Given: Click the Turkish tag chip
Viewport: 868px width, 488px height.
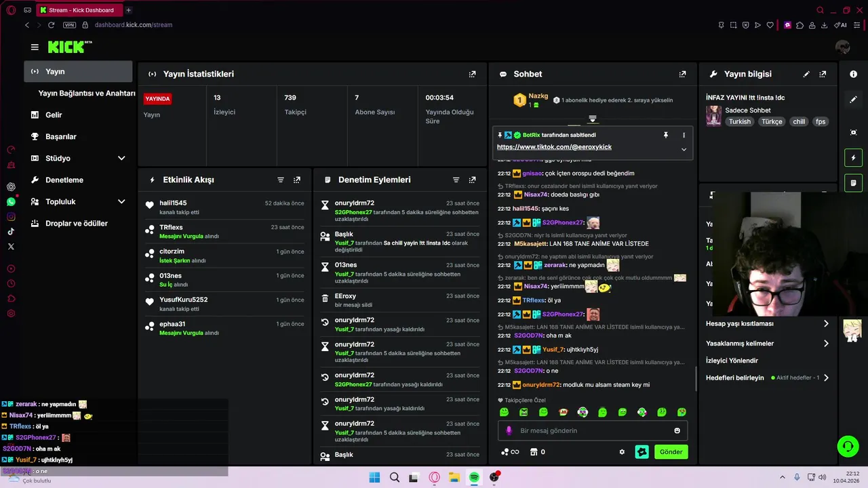Looking at the screenshot, I should 740,122.
